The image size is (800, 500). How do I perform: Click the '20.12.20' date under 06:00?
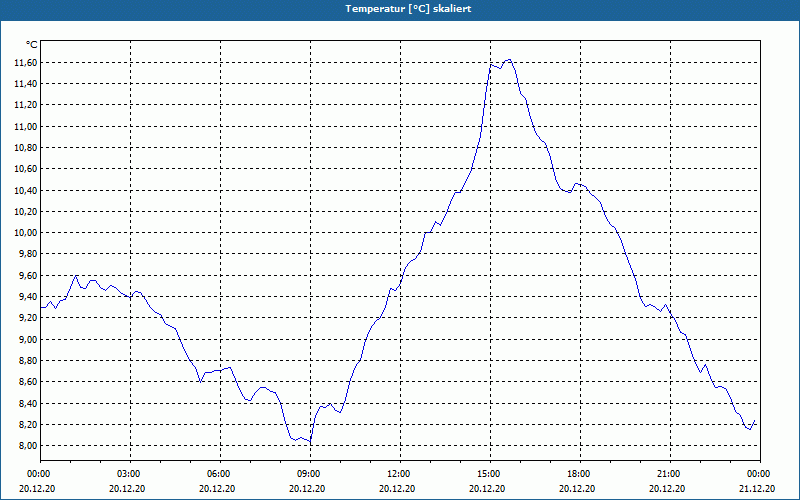pyautogui.click(x=217, y=488)
